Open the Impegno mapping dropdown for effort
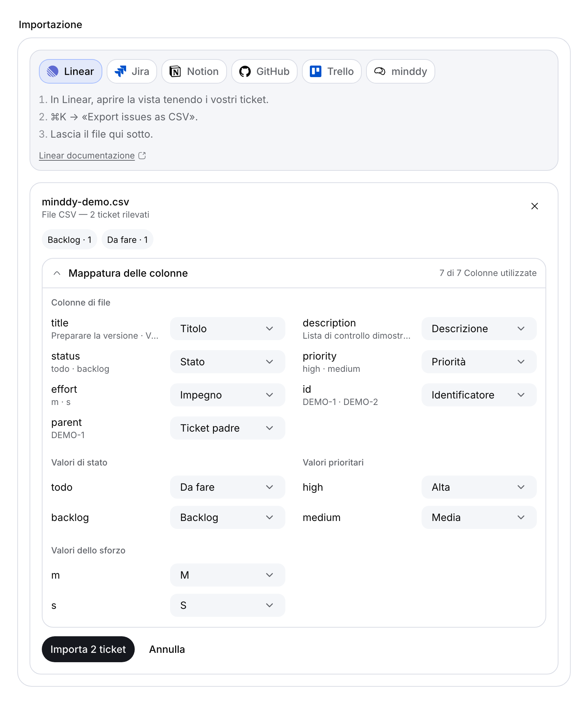Viewport: 588px width, 704px height. coord(228,395)
